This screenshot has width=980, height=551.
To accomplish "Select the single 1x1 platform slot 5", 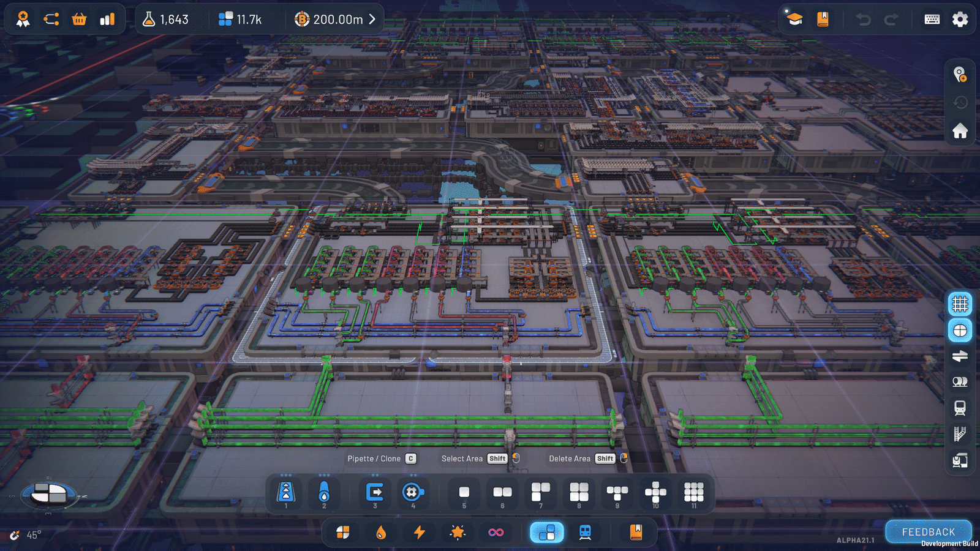I will point(464,492).
